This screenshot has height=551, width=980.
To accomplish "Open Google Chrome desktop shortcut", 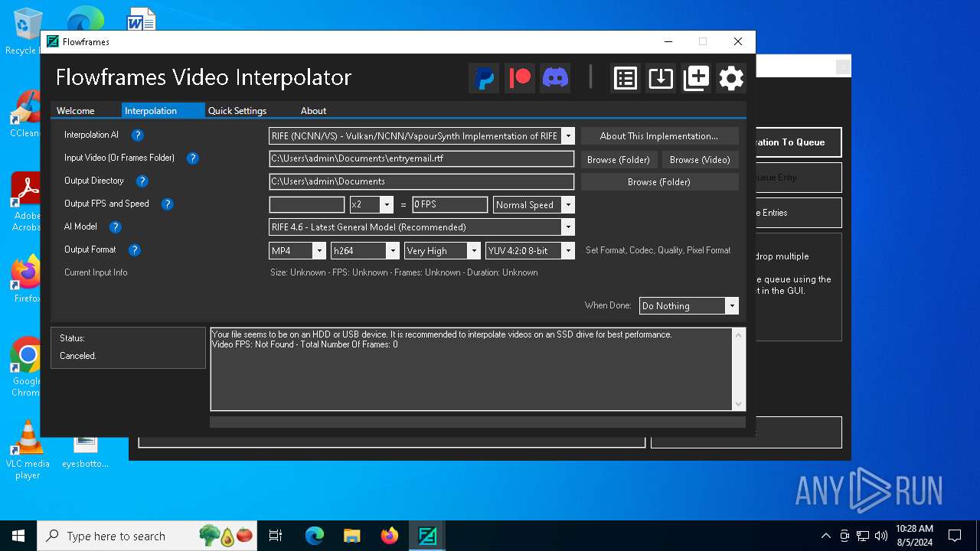I will (x=26, y=367).
